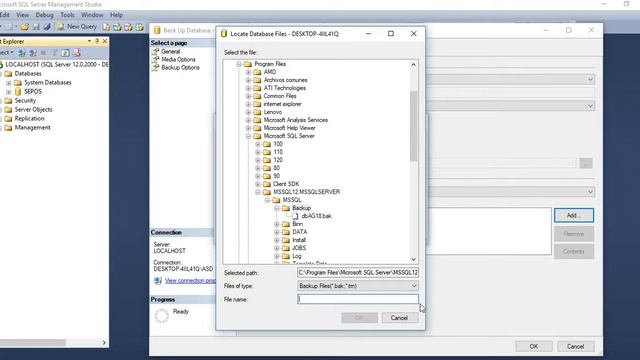Screen dimensions: 640x360
Task: Click Locate Database Files title bar database icon
Action: click(224, 34)
